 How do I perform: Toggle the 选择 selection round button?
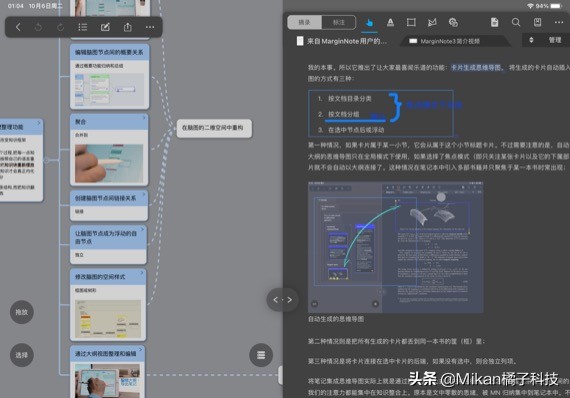(22, 355)
